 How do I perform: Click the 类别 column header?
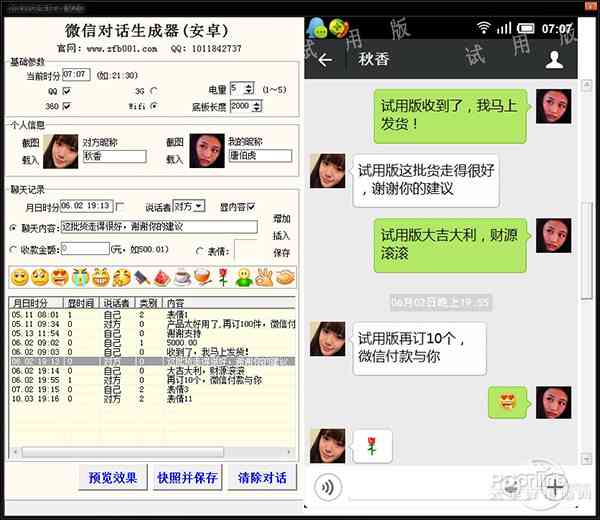(x=148, y=303)
